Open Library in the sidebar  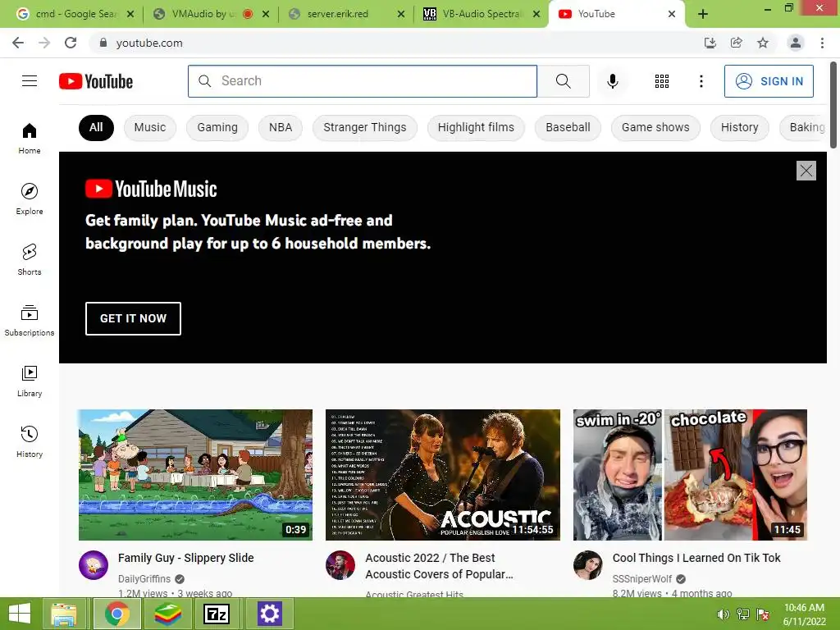coord(30,381)
